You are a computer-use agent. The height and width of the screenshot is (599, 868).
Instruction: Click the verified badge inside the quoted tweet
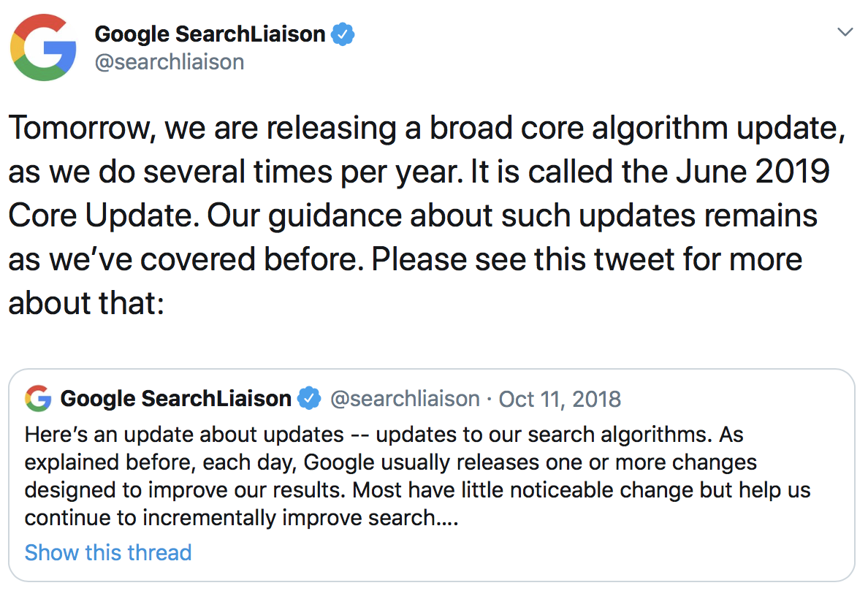(311, 398)
